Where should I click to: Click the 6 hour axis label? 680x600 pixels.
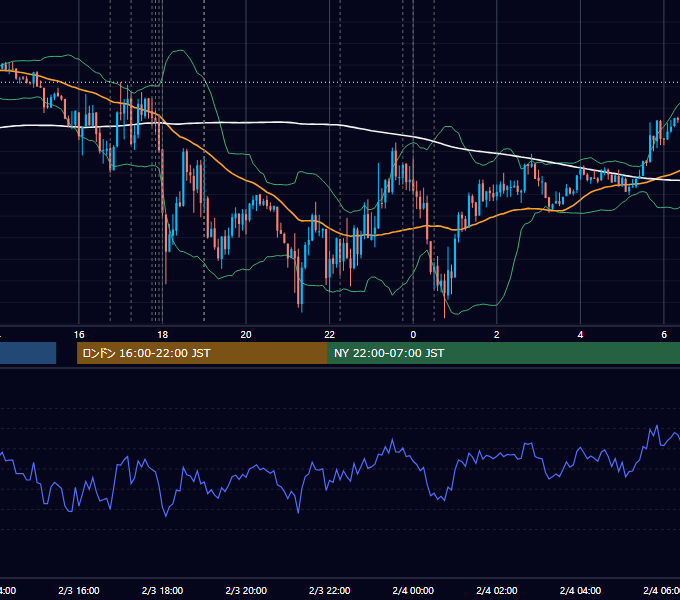coord(664,334)
